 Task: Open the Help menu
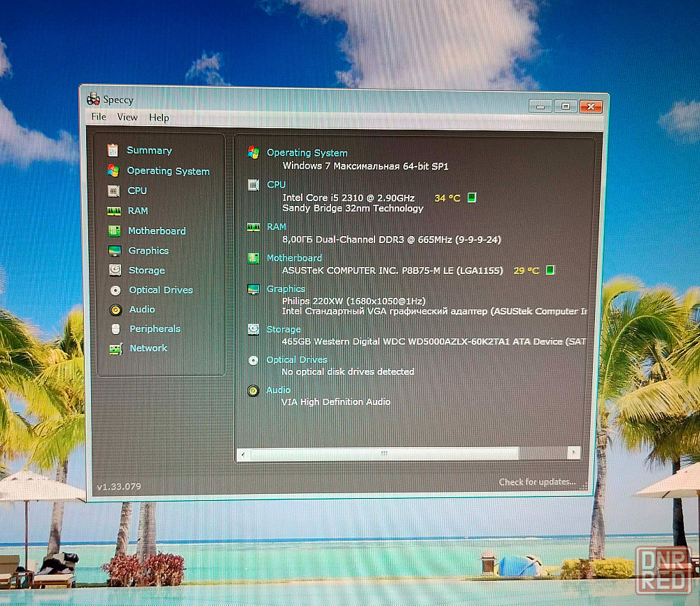[159, 118]
